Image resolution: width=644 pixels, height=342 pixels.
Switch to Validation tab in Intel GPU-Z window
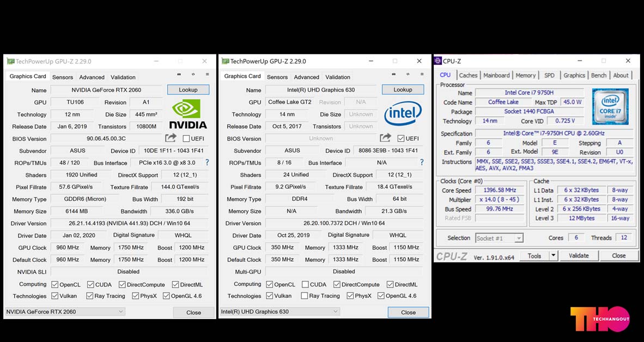coord(338,77)
